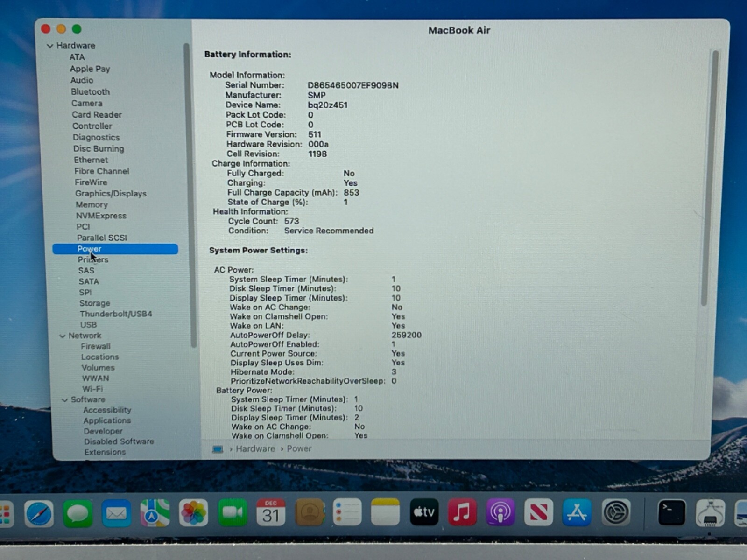Screen dimensions: 747x560
Task: Select Graphics/Displays in sidebar
Action: tap(111, 194)
